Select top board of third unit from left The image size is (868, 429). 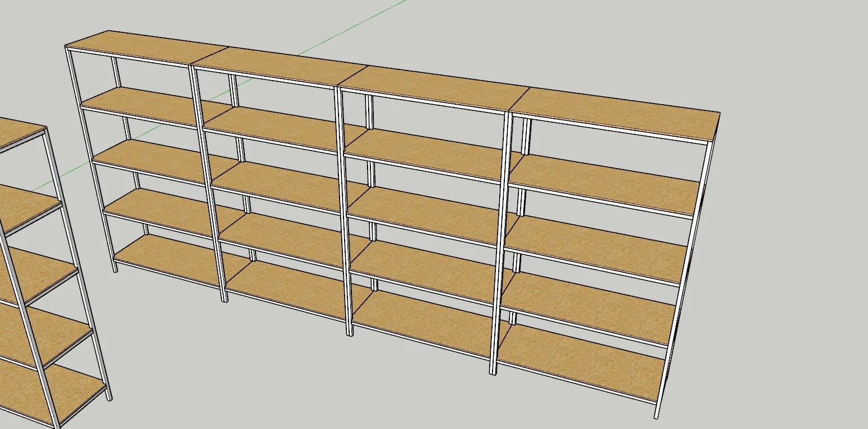point(434,88)
